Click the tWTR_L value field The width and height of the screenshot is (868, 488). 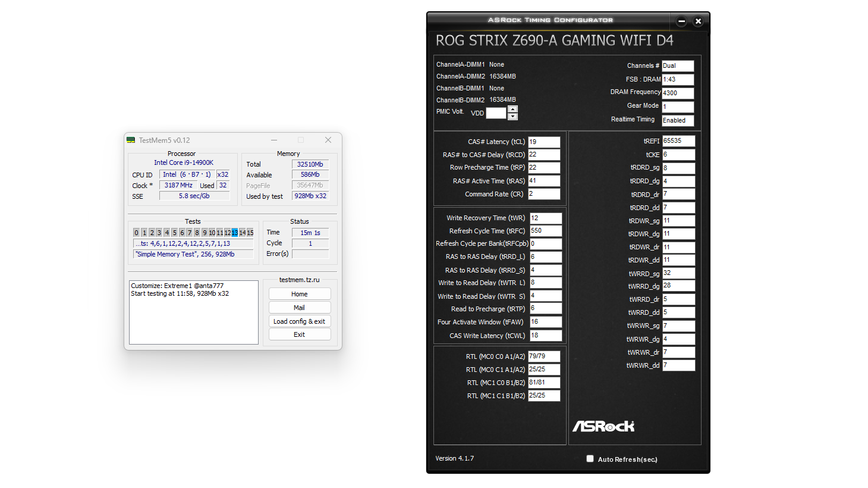546,283
